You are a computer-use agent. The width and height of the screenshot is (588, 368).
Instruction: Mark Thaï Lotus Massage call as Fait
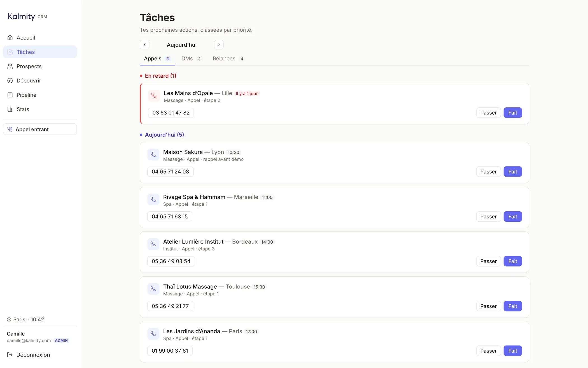click(x=512, y=306)
